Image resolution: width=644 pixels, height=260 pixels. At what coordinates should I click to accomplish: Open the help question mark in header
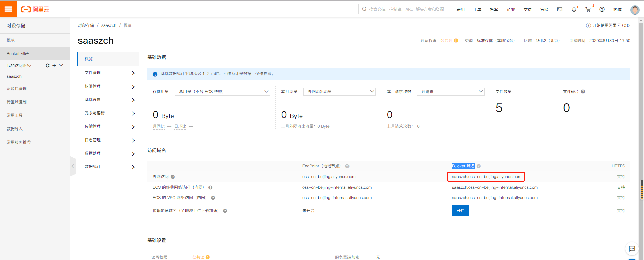(x=602, y=9)
